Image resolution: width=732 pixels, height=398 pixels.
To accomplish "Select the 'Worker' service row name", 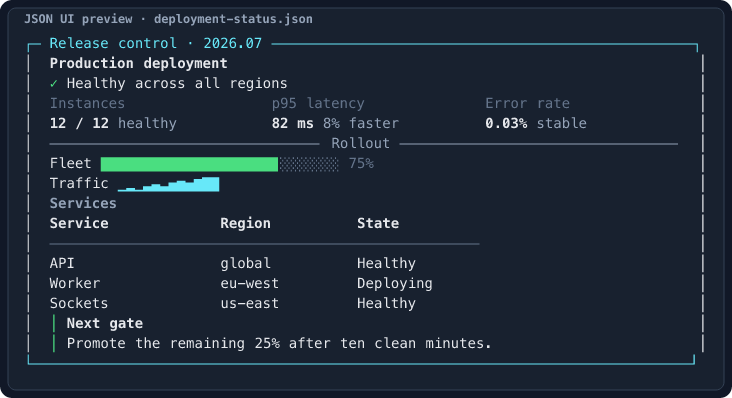I will (75, 283).
